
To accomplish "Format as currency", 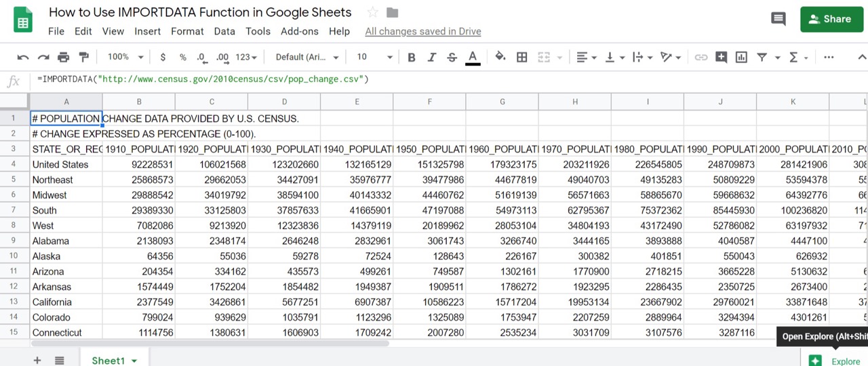I will click(x=163, y=58).
